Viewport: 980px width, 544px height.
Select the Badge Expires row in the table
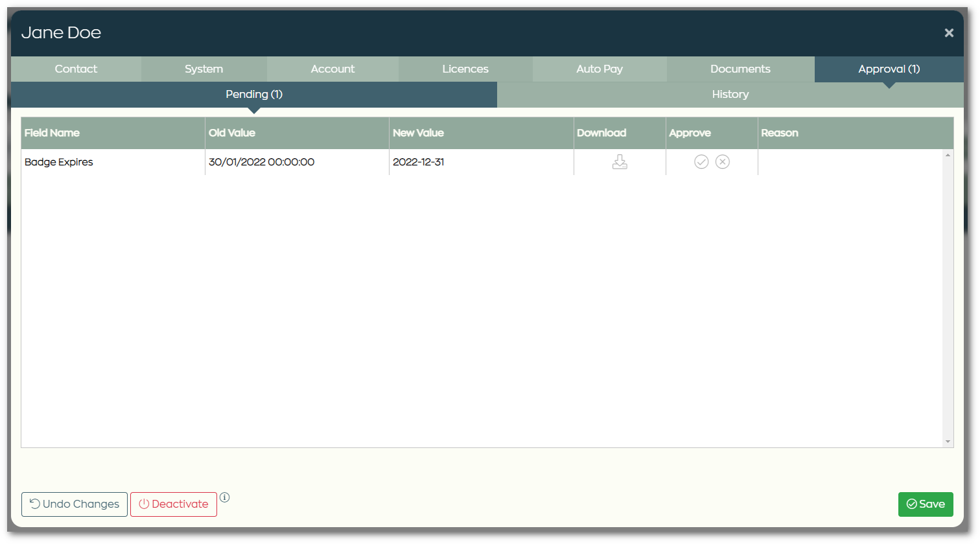click(x=259, y=161)
